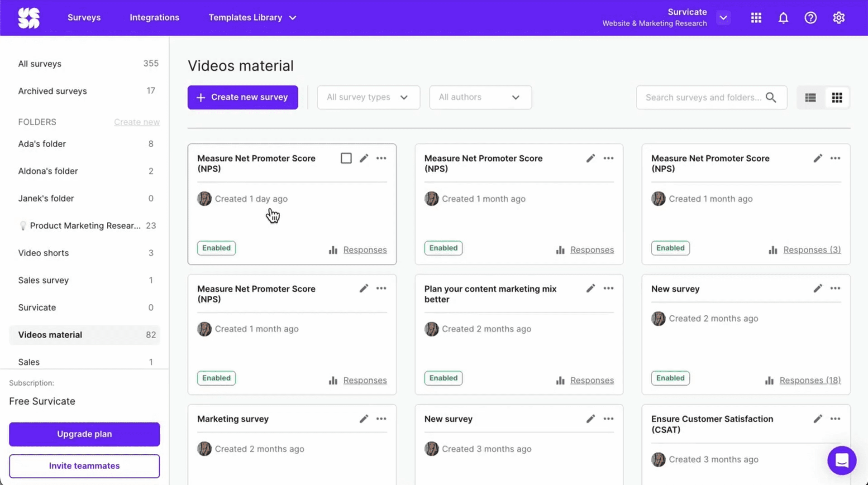Expand the All authors dropdown

tap(480, 97)
